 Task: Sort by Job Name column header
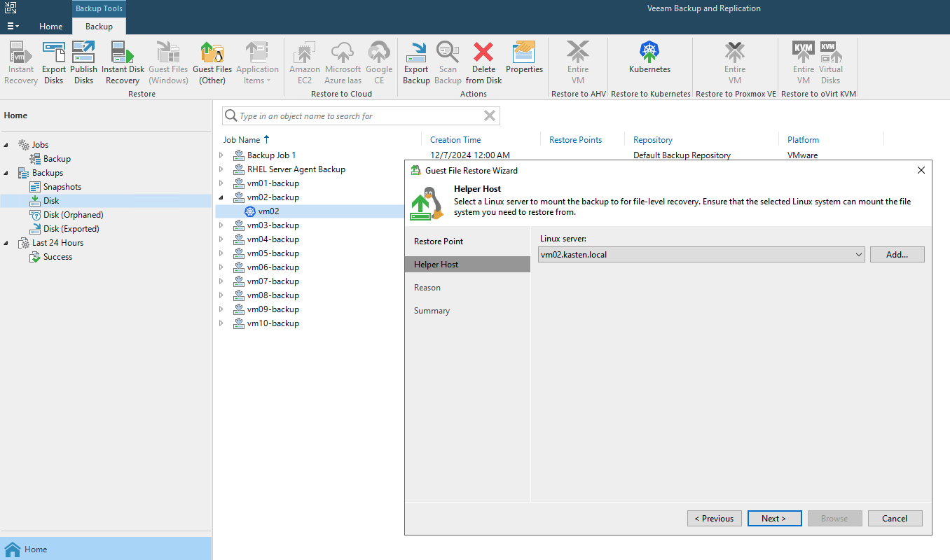click(x=242, y=140)
